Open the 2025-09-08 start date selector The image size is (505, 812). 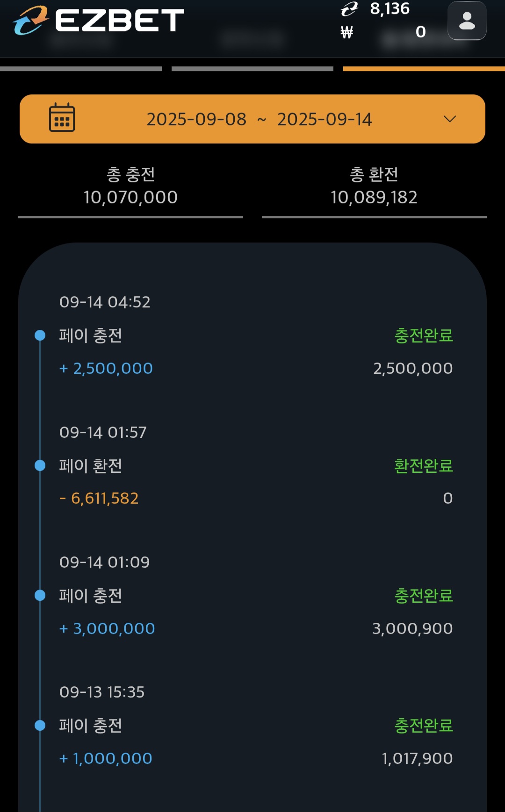196,119
